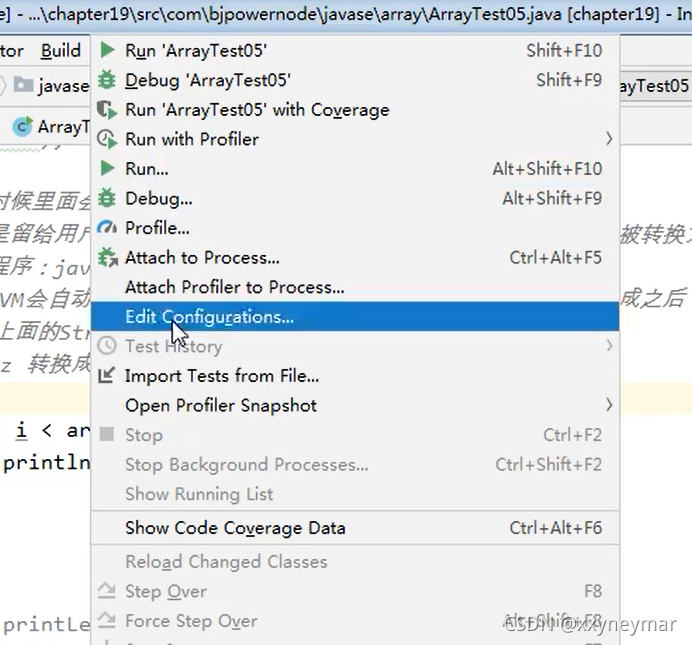The width and height of the screenshot is (692, 645).
Task: Click the Test History clock icon
Action: coord(107,346)
